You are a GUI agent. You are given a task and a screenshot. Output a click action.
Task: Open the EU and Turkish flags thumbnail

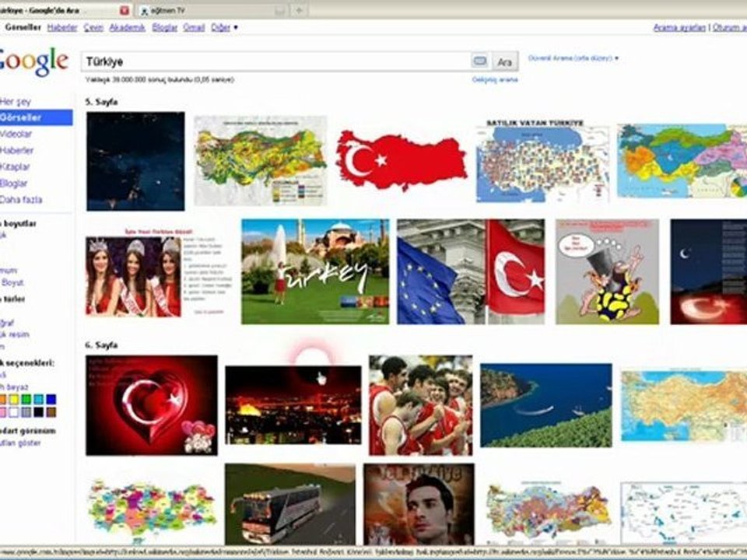tap(471, 272)
